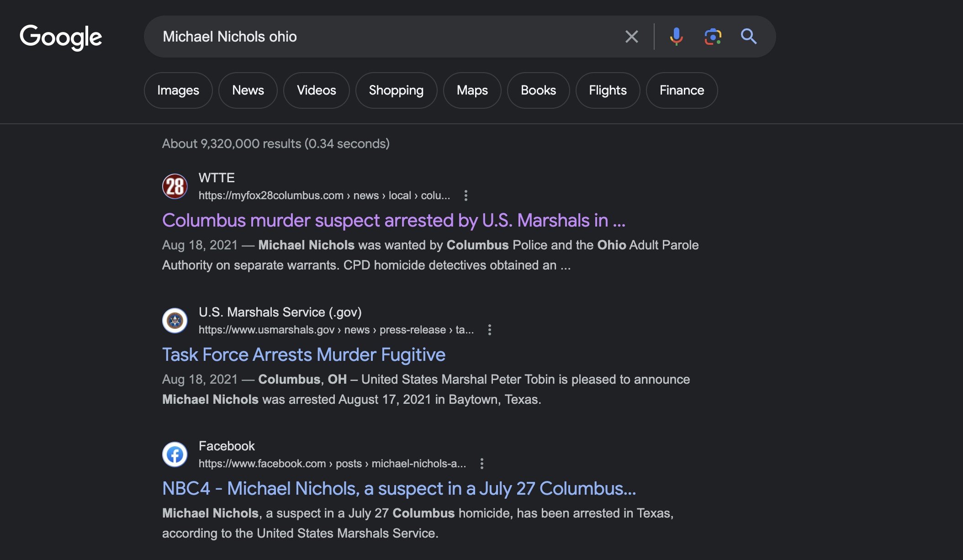The image size is (963, 560).
Task: Click into the search box text
Action: pyautogui.click(x=230, y=37)
